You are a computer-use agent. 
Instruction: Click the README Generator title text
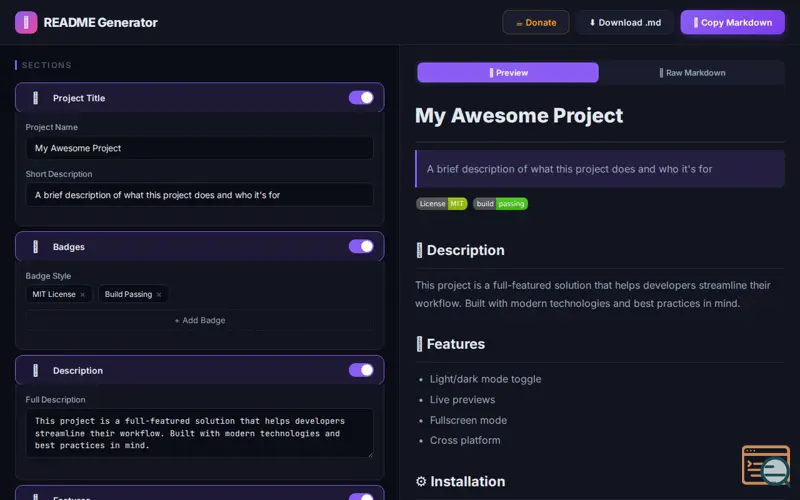coord(101,22)
